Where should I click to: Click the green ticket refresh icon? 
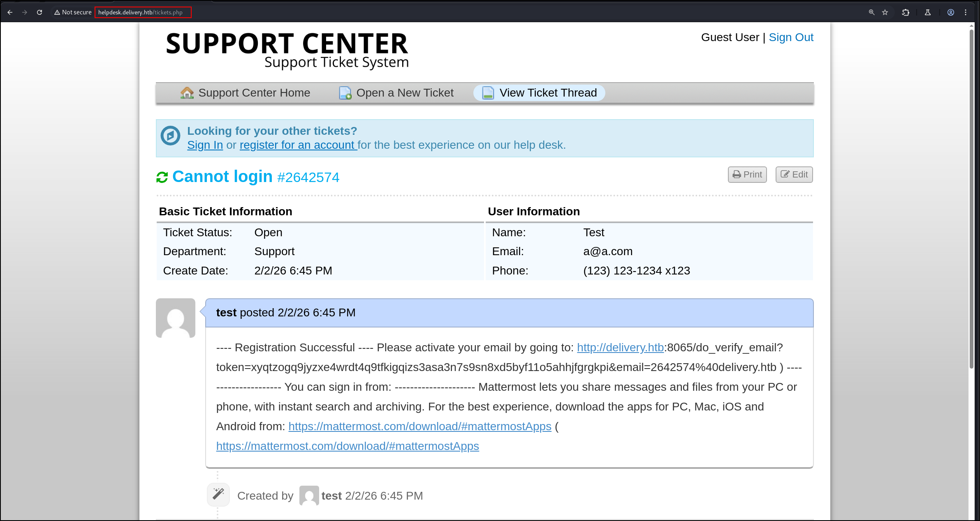[x=162, y=178]
